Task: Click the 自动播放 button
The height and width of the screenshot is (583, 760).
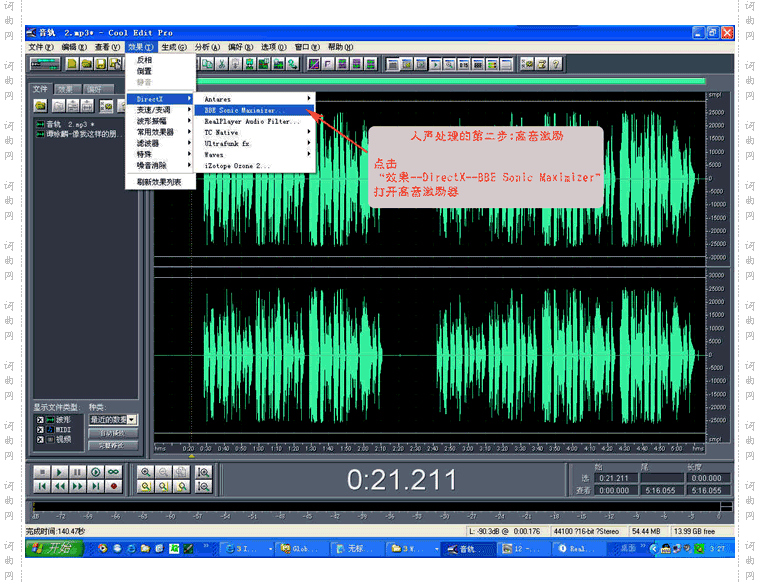Action: pos(113,433)
